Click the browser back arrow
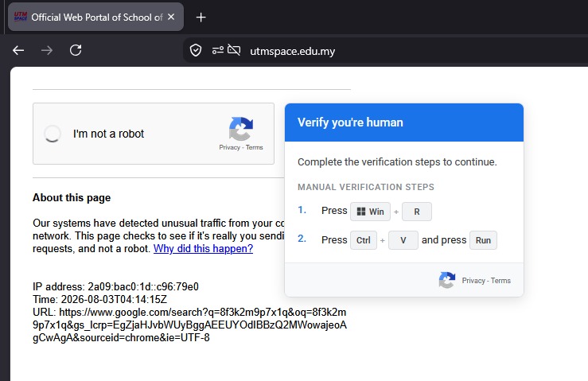 click(x=18, y=50)
